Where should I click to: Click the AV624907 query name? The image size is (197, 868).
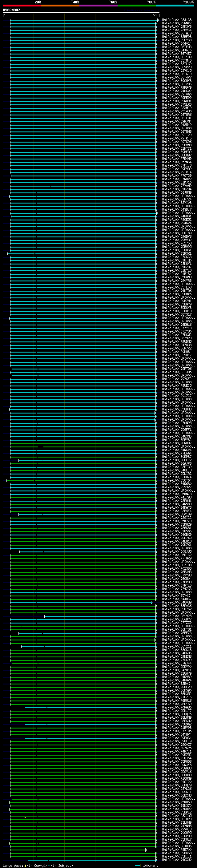11,10
